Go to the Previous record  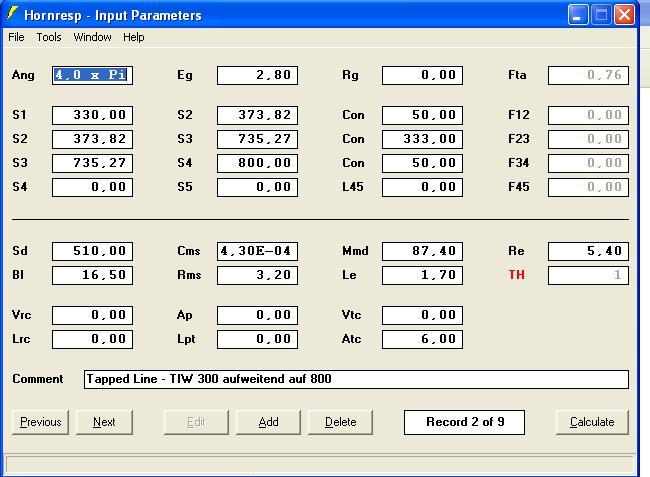click(40, 422)
